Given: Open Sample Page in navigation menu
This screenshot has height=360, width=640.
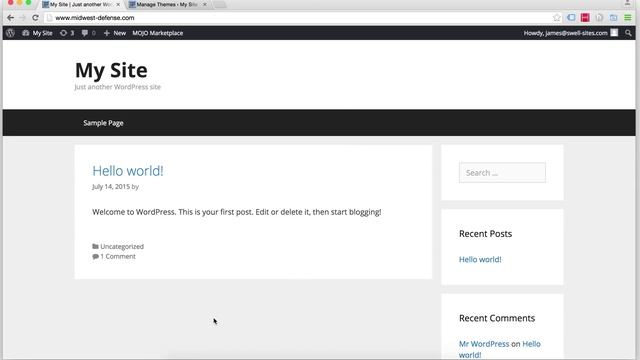Looking at the screenshot, I should click(x=103, y=123).
